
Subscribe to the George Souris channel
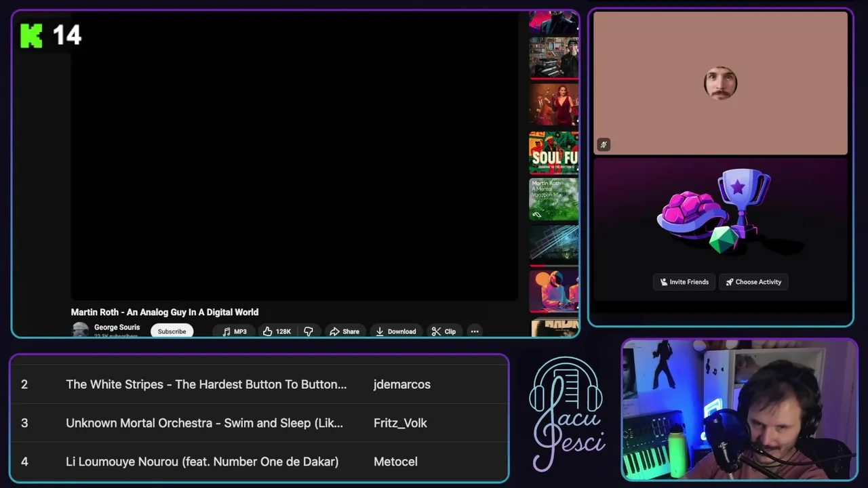click(x=172, y=331)
